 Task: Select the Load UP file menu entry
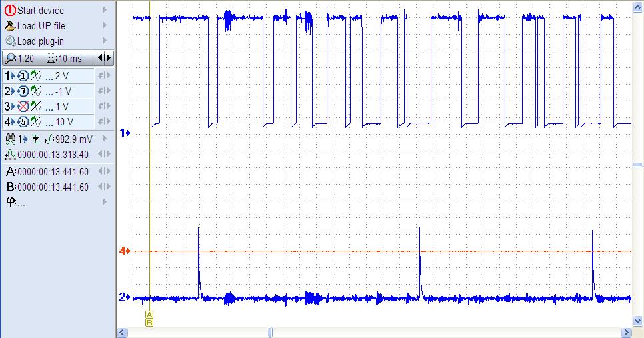click(x=41, y=26)
